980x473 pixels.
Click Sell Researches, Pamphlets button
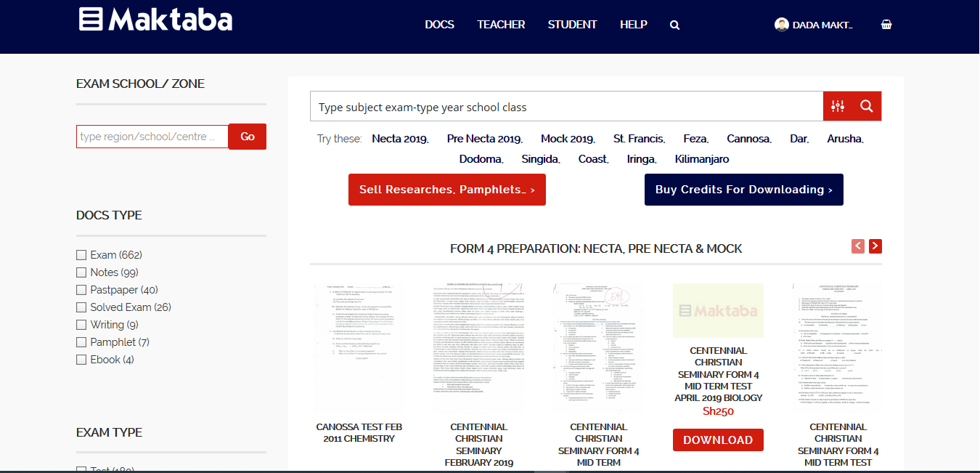click(x=447, y=190)
